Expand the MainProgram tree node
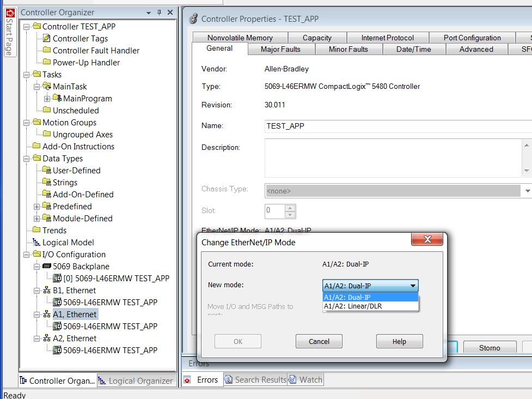The width and height of the screenshot is (532, 399). [x=47, y=99]
